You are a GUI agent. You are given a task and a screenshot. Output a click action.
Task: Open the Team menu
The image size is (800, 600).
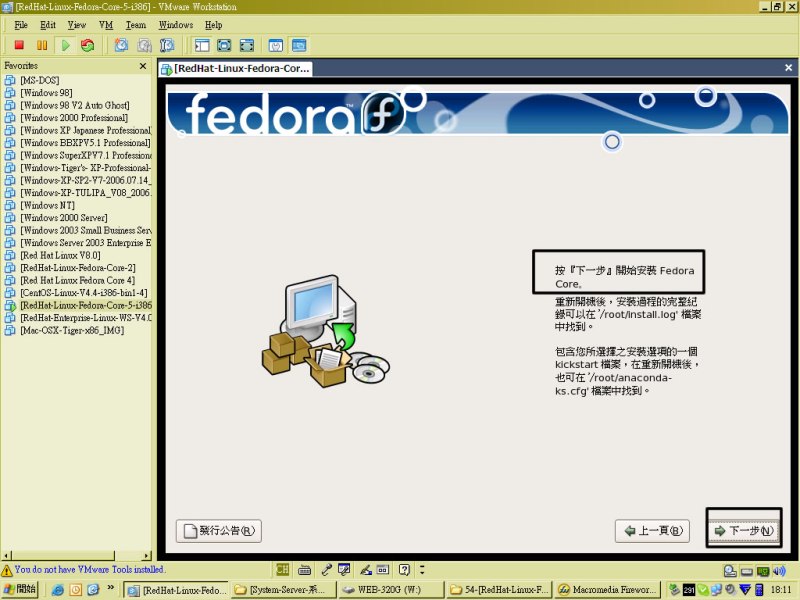click(136, 25)
